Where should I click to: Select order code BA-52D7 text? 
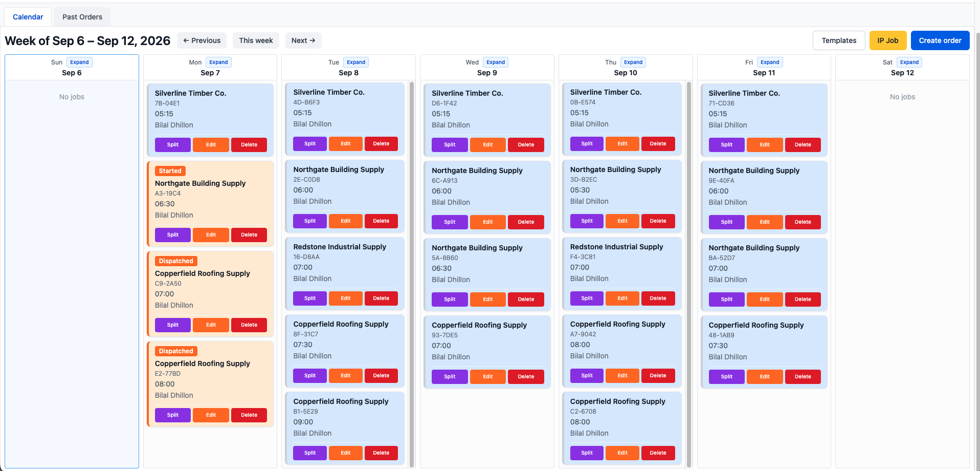click(x=722, y=258)
